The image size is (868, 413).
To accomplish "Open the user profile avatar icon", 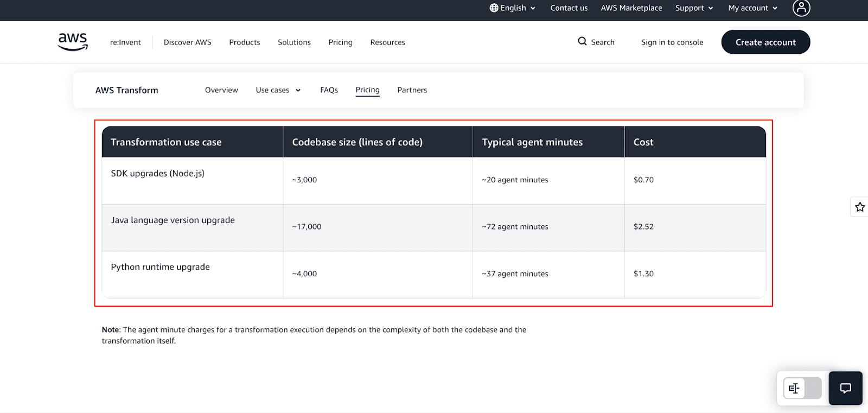I will tap(801, 8).
